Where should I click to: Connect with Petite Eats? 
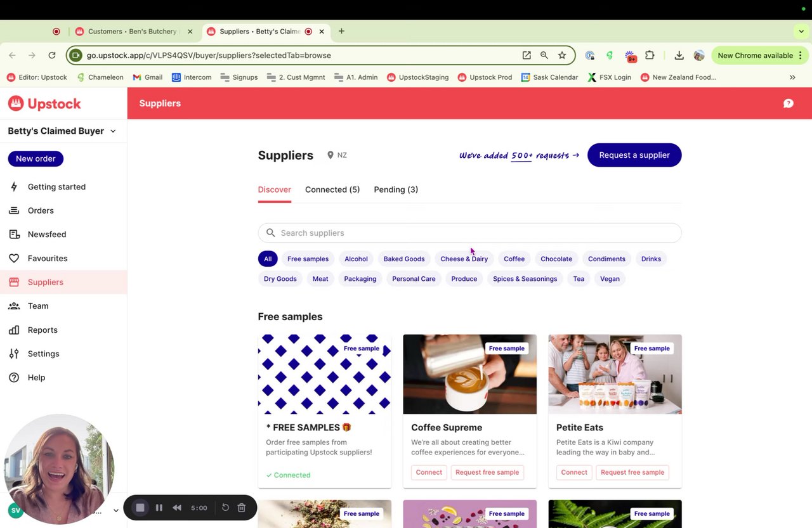574,472
